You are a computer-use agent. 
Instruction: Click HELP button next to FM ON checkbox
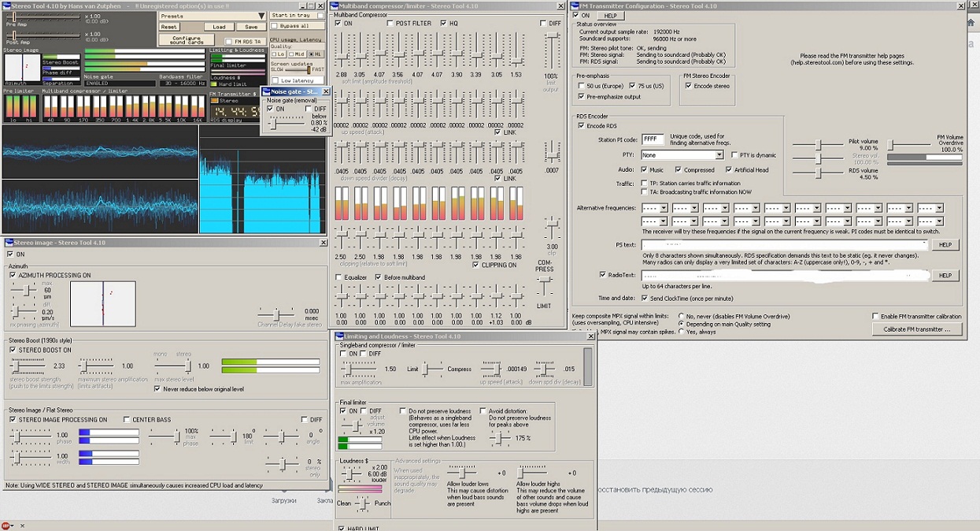(610, 16)
